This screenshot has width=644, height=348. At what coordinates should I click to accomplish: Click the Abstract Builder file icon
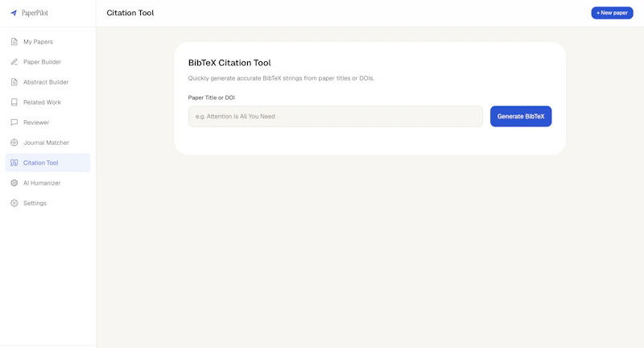[14, 81]
